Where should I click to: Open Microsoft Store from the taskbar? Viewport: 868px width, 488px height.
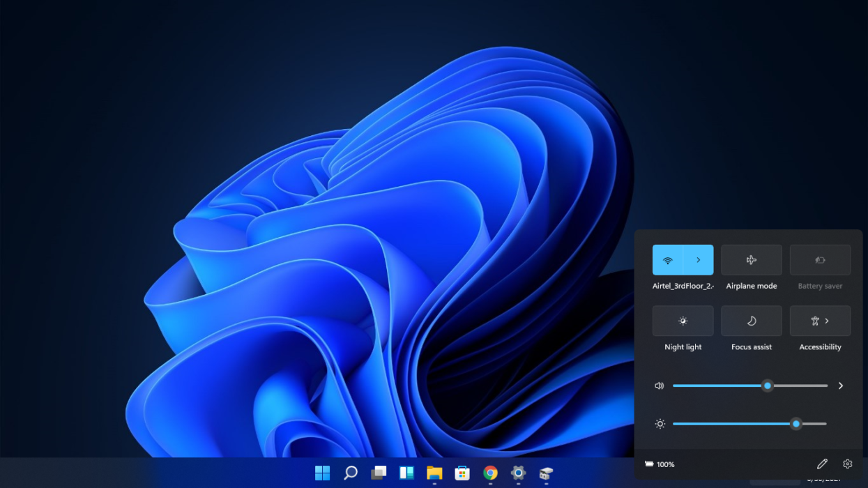pos(462,473)
